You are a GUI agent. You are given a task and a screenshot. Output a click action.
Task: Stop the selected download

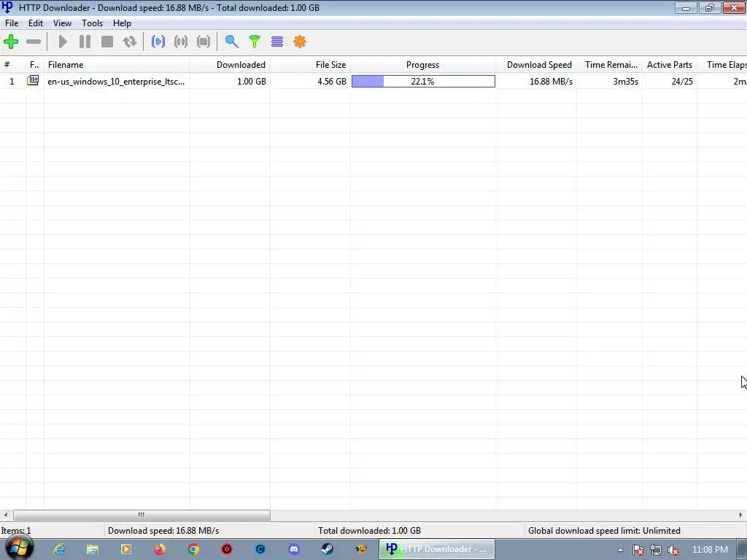tap(107, 42)
